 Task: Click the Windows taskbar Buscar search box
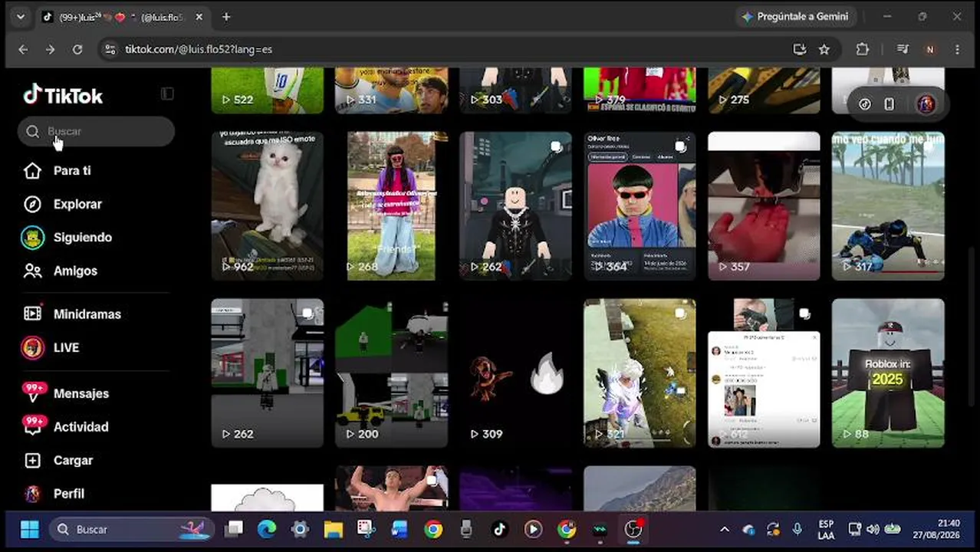[x=133, y=529]
